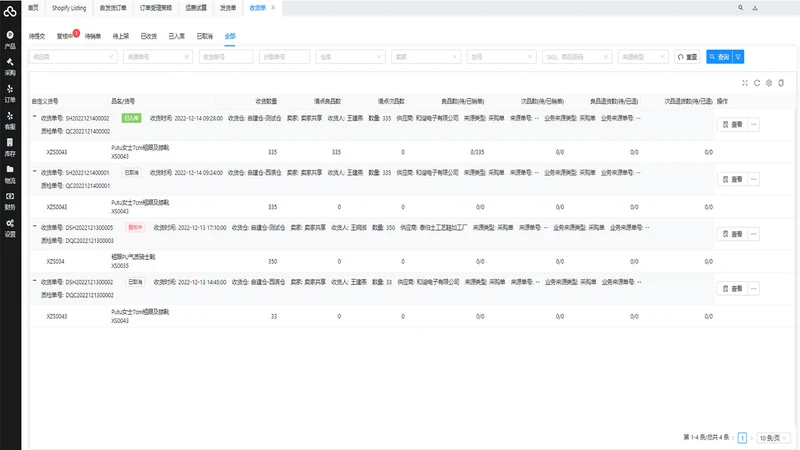The height and width of the screenshot is (450, 800).
Task: View details of receipt DSH2022121300002
Action: (732, 288)
